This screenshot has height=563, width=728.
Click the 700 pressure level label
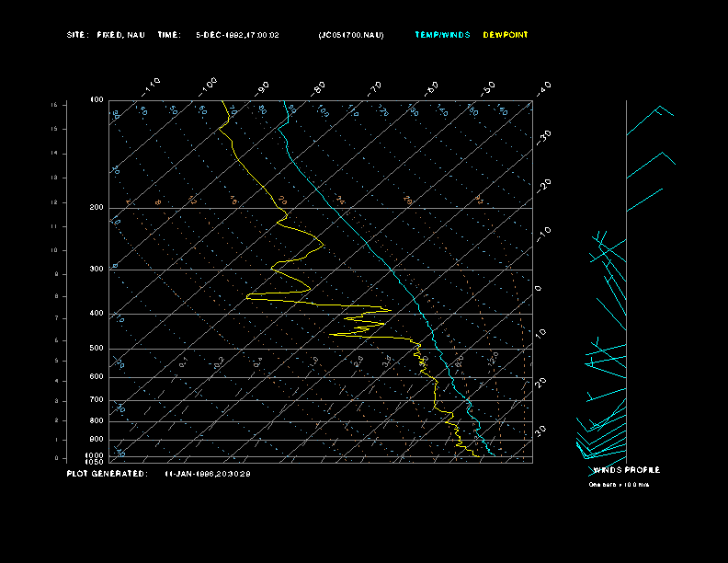[x=96, y=400]
